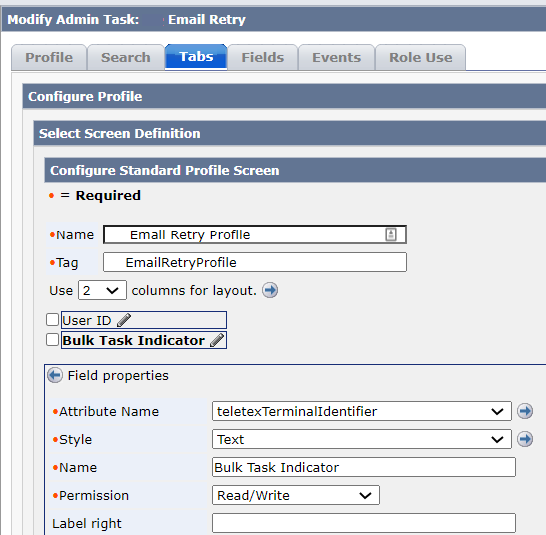The image size is (546, 535).
Task: Select the Events tab
Action: tap(336, 57)
